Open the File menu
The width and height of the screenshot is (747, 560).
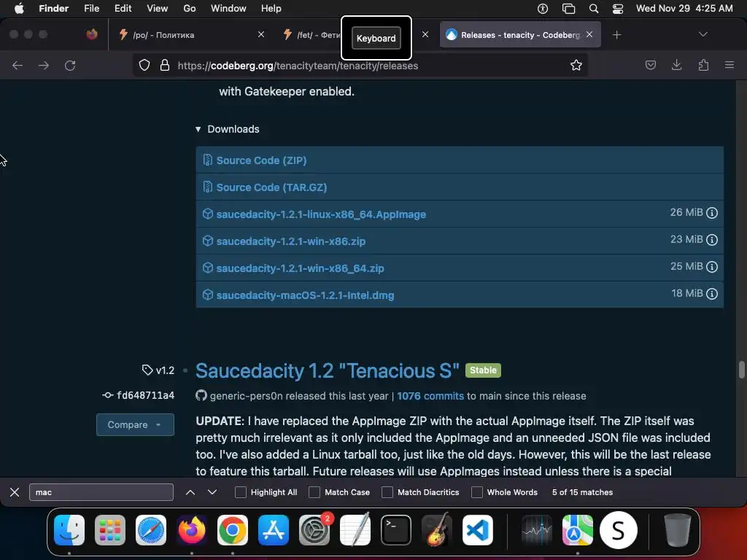point(91,9)
